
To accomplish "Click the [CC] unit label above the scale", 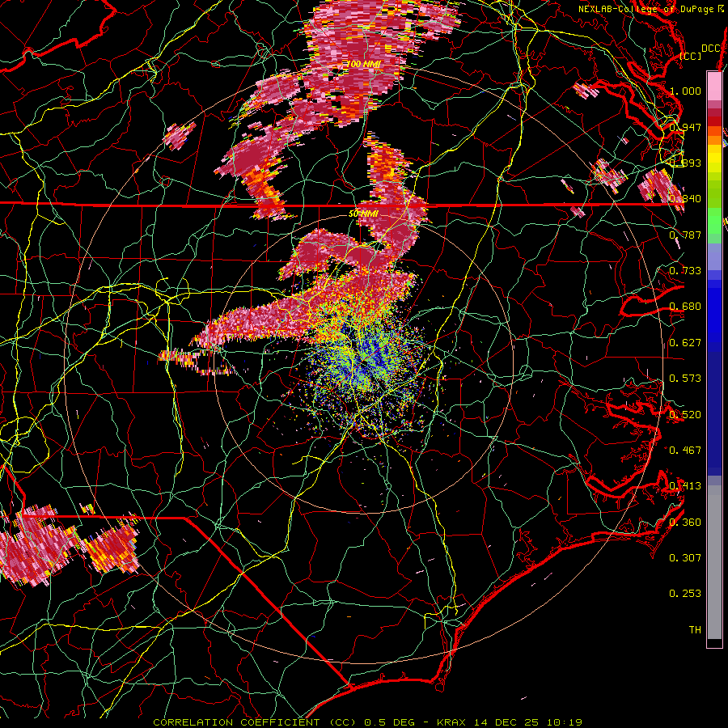I will click(691, 56).
